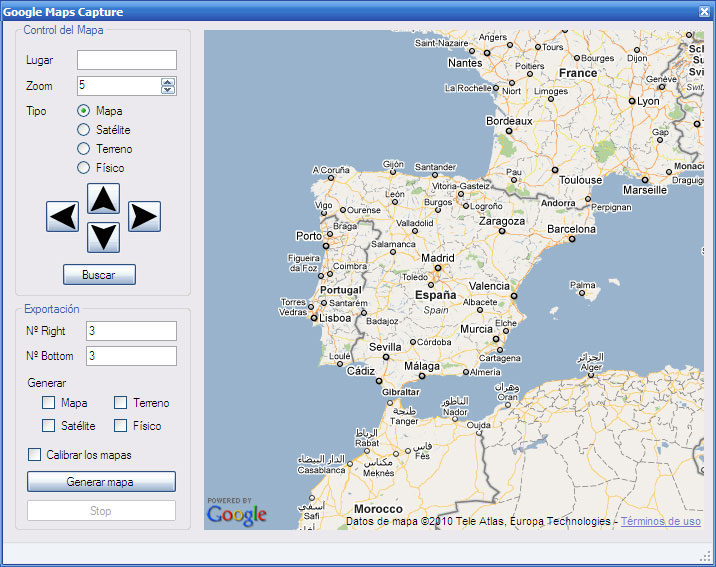Click the Marseille city marker on map

645,180
